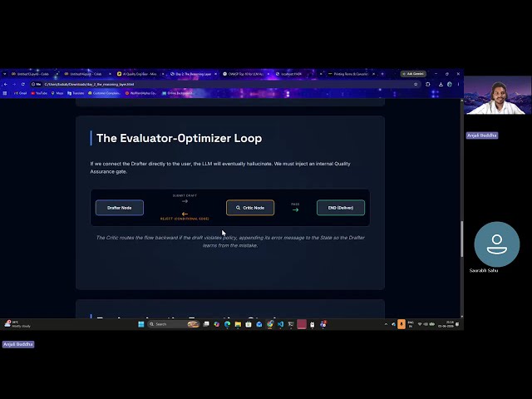Open the Customer Complain bookmark
This screenshot has width=532, height=399.
click(104, 93)
